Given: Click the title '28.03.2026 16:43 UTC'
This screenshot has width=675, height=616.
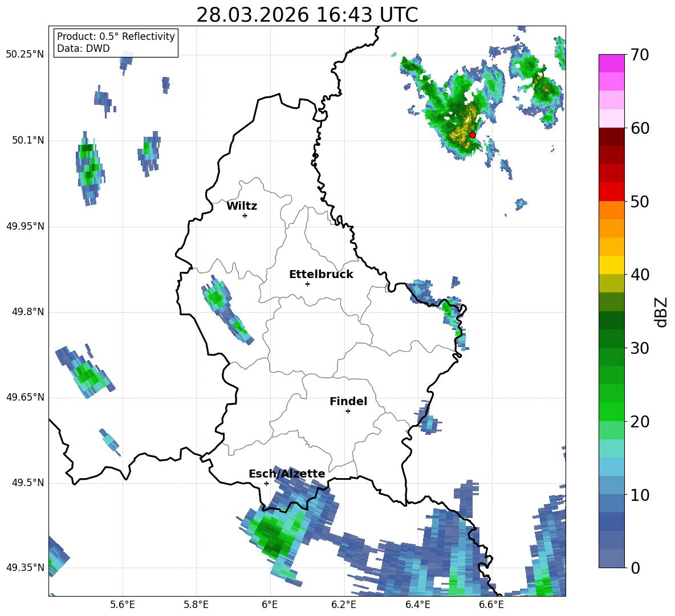Looking at the screenshot, I should tap(307, 15).
